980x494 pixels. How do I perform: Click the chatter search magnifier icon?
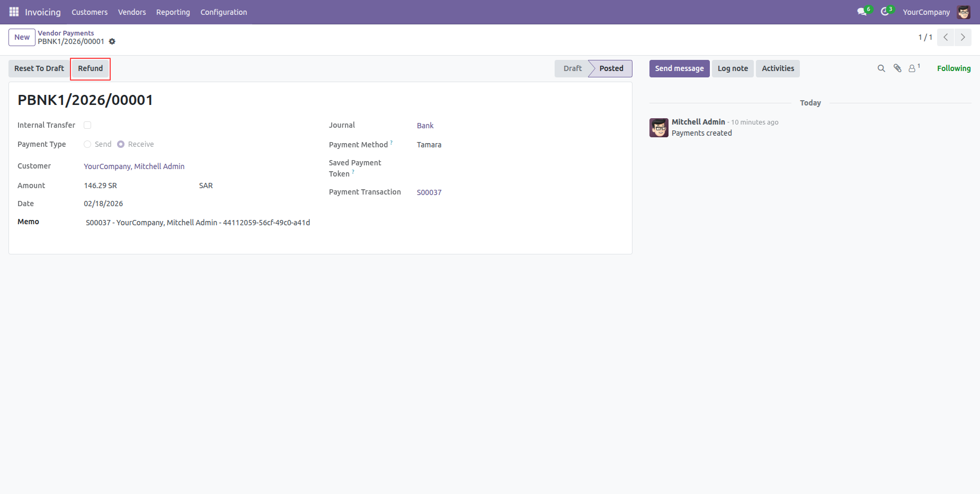pos(881,68)
